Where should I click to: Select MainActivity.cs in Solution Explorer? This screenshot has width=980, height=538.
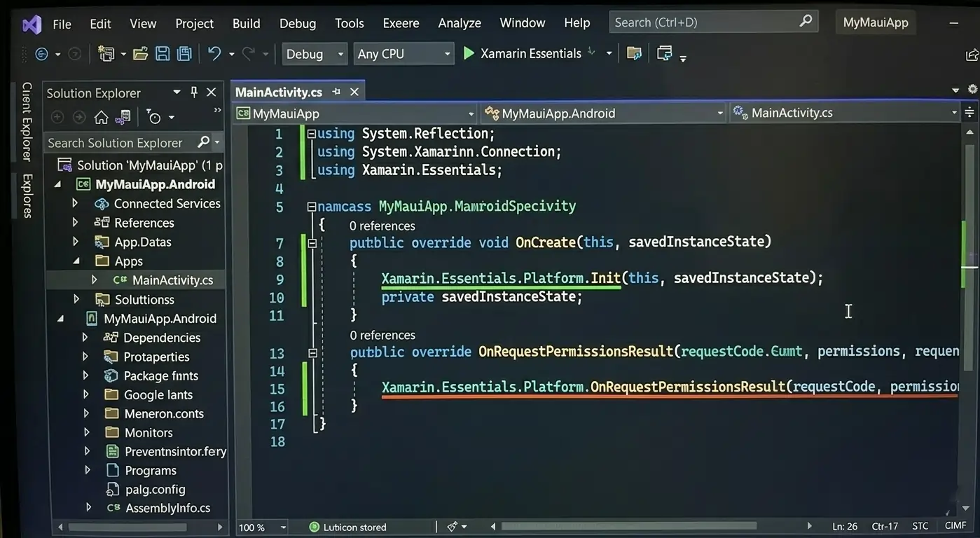point(174,280)
